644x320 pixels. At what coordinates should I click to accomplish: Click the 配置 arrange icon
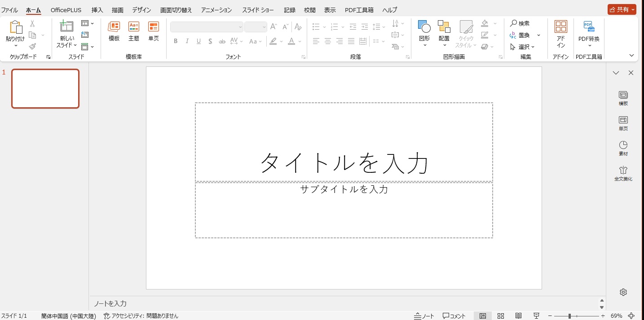pos(444,26)
